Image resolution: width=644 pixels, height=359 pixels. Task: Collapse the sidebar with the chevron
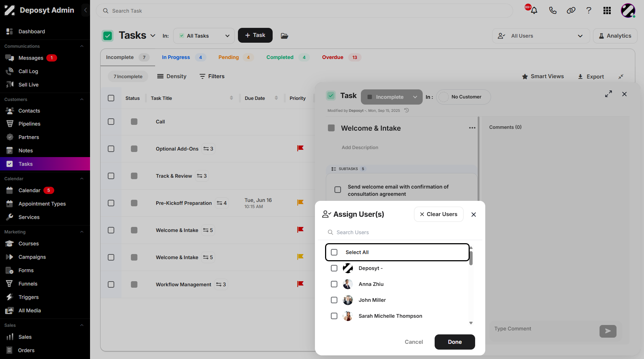(x=85, y=10)
